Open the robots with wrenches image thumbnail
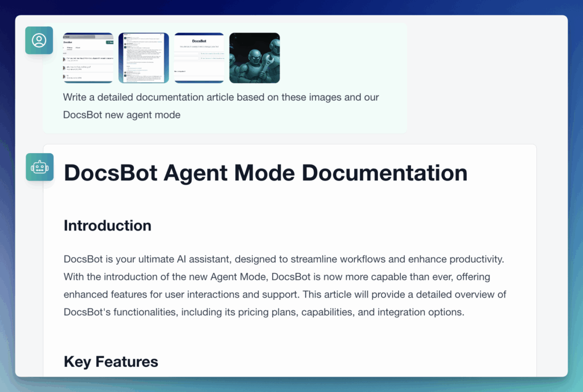Image resolution: width=583 pixels, height=392 pixels. pos(254,58)
